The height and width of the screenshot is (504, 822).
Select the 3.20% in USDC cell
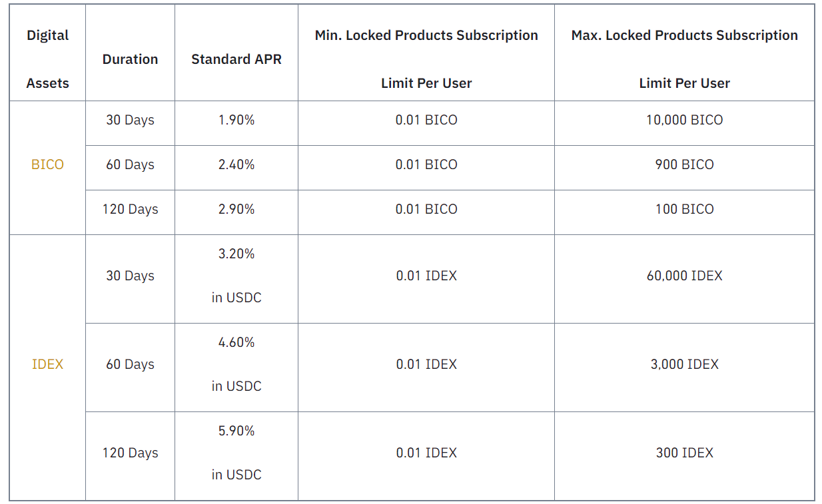236,276
